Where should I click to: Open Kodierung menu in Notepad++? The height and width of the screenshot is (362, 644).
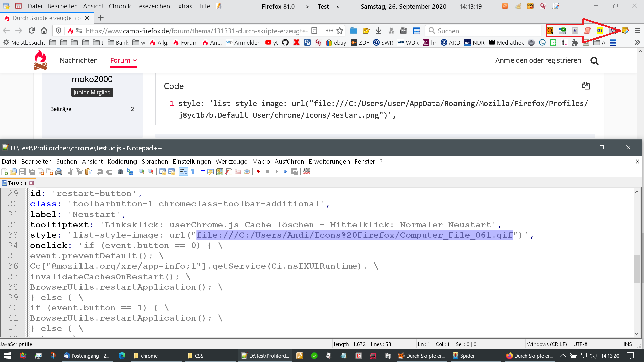[x=122, y=162]
